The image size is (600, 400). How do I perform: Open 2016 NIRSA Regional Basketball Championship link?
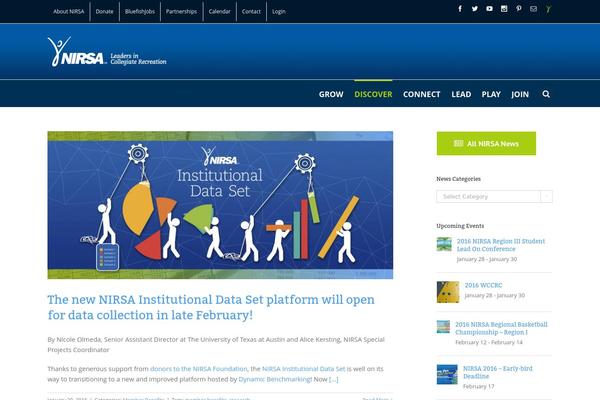point(501,328)
